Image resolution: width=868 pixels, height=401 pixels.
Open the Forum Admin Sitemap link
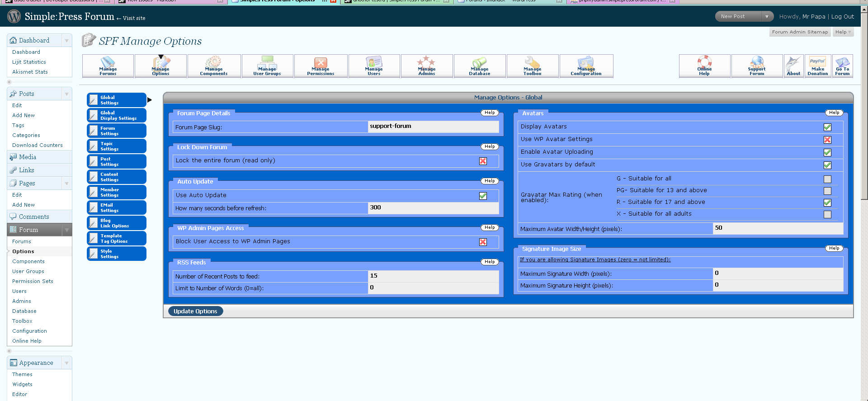800,32
